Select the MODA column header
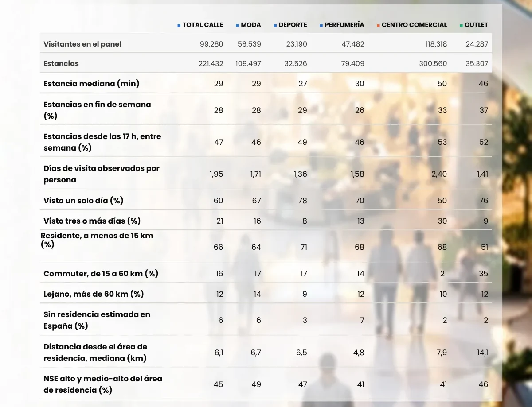This screenshot has width=532, height=407. [x=251, y=25]
